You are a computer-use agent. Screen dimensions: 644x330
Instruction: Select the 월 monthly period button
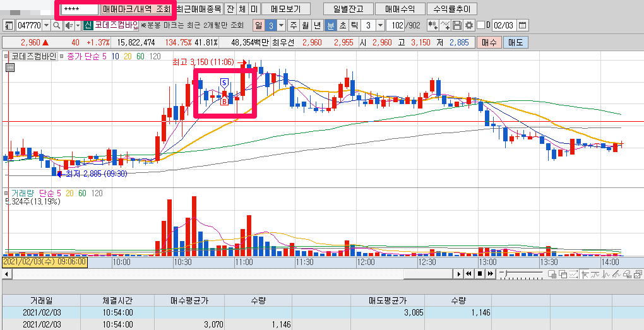(x=306, y=25)
